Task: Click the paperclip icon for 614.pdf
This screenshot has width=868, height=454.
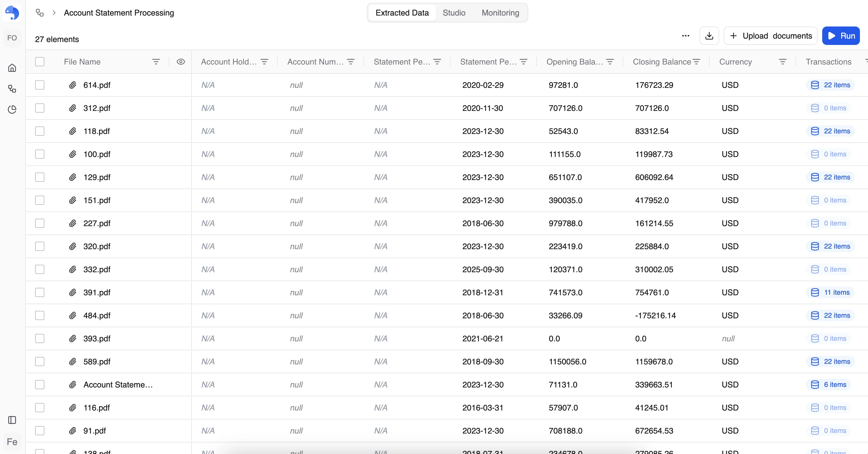Action: pos(73,85)
